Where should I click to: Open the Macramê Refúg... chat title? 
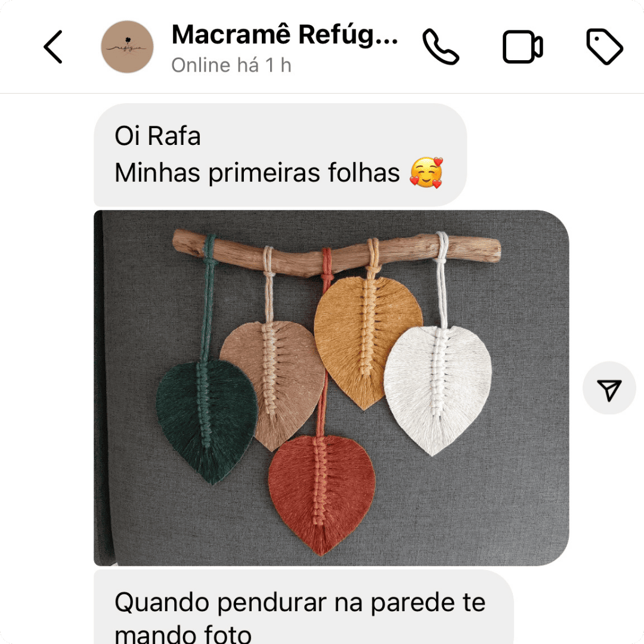tap(284, 35)
